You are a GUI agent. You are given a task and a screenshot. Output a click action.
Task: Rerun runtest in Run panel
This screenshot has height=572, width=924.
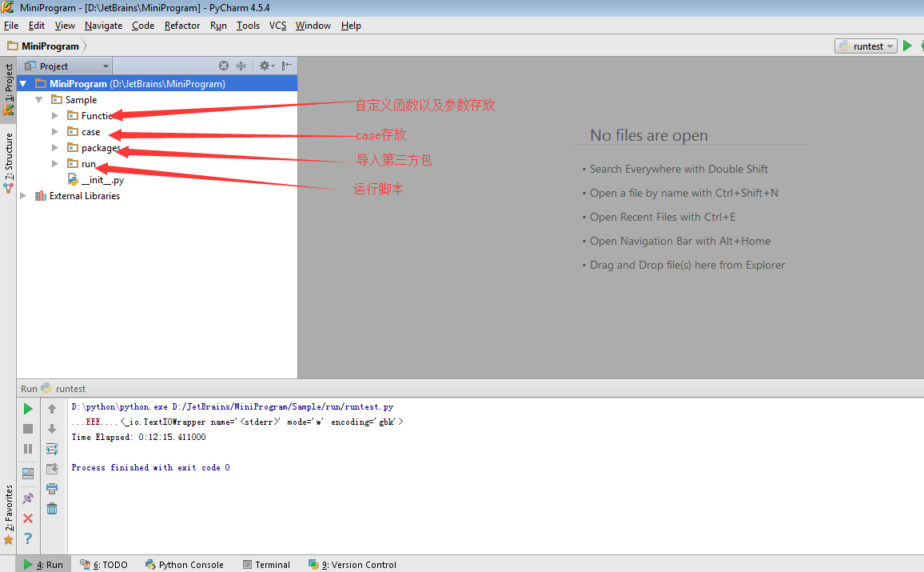(28, 409)
